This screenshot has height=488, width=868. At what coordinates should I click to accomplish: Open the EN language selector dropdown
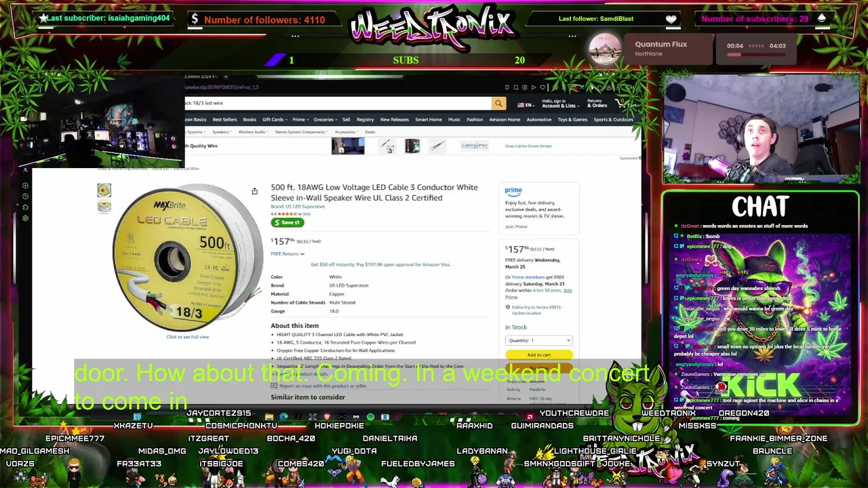tap(526, 105)
